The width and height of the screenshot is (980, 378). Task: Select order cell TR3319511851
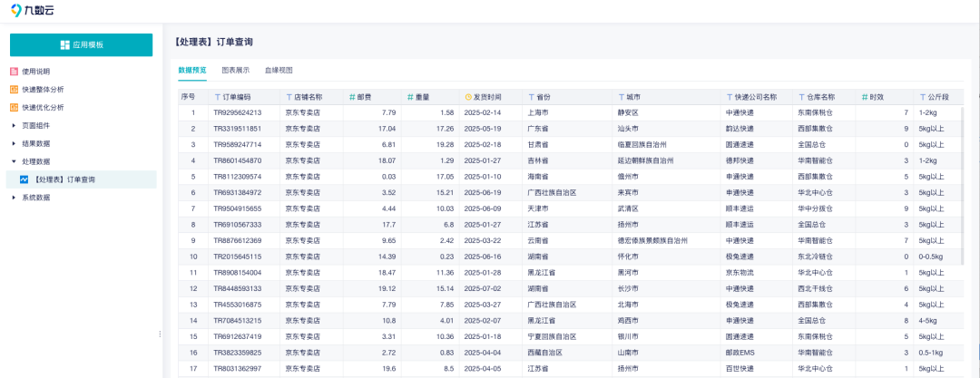click(238, 129)
